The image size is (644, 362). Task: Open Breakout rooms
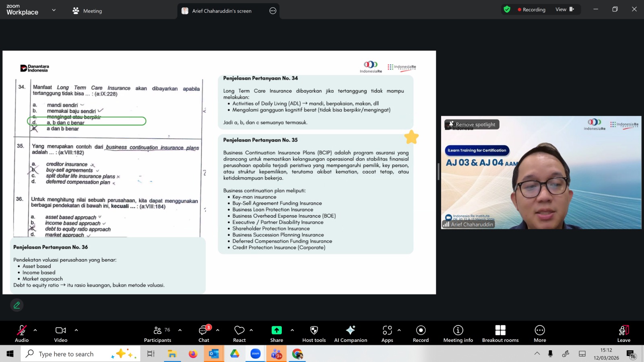tap(500, 333)
